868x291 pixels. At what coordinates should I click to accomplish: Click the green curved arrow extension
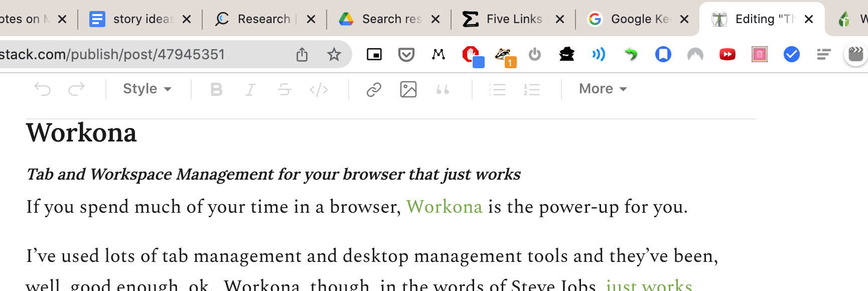click(x=631, y=54)
